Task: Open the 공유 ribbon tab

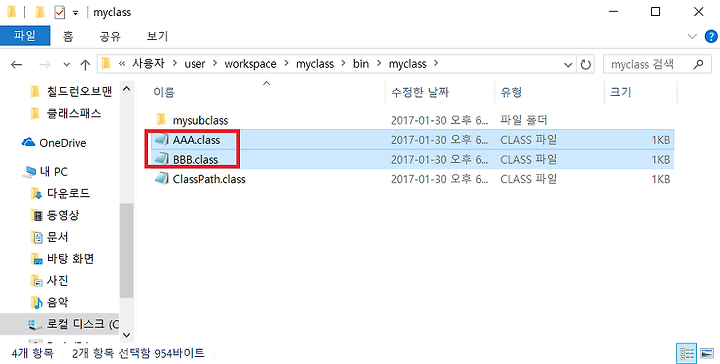Action: coord(110,36)
